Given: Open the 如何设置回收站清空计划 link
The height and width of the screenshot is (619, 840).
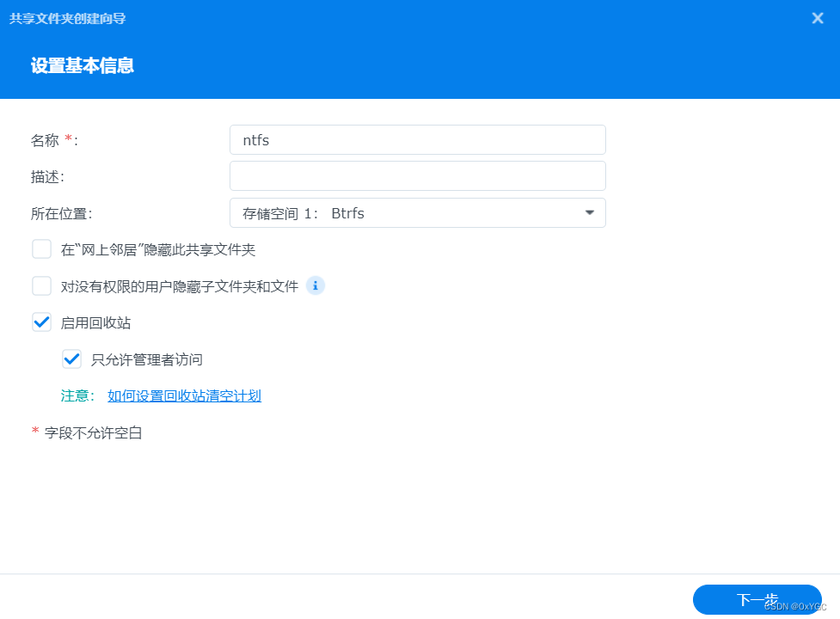Looking at the screenshot, I should [183, 395].
